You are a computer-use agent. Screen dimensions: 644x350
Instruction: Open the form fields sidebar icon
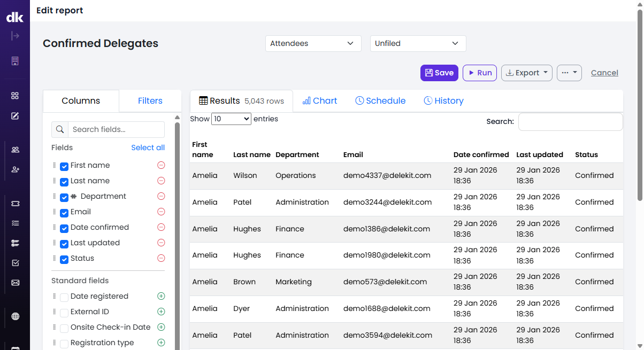click(x=15, y=243)
